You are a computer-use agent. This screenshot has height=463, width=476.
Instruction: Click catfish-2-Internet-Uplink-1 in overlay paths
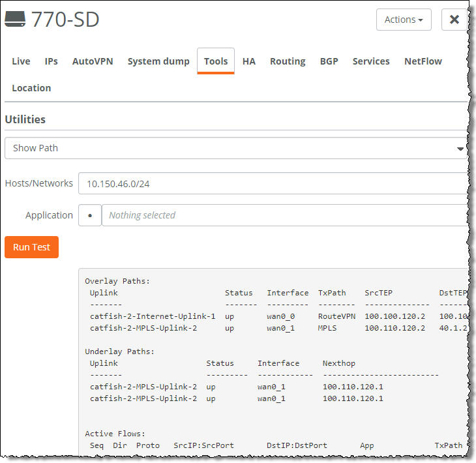pyautogui.click(x=153, y=316)
